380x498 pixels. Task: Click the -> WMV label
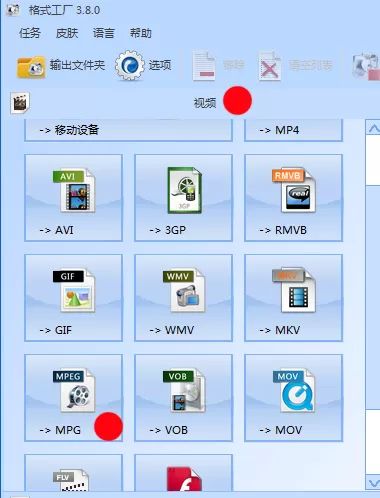click(171, 330)
